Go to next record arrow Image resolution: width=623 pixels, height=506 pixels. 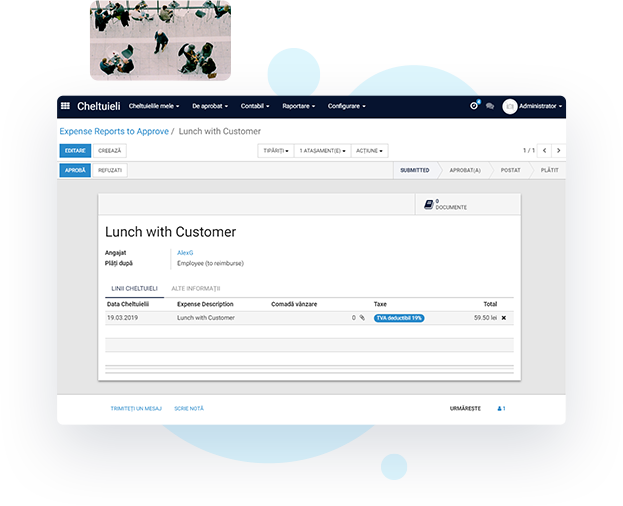coord(558,151)
